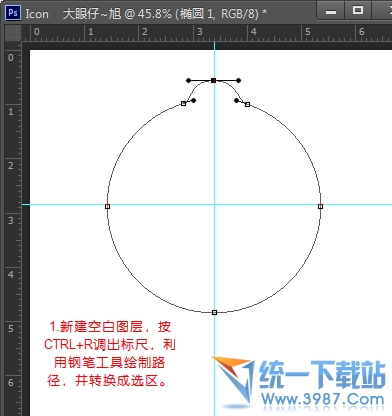Click the bottom anchor point of the circle

pyautogui.click(x=214, y=312)
